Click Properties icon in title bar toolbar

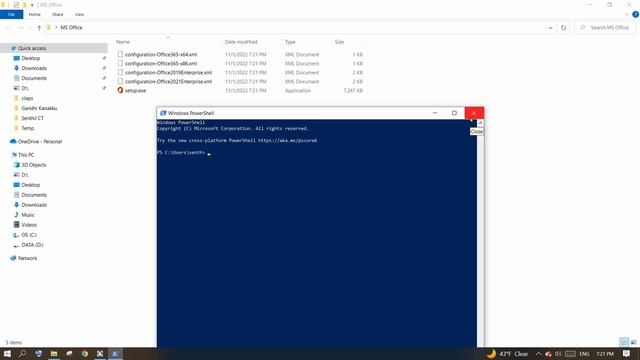coord(16,5)
